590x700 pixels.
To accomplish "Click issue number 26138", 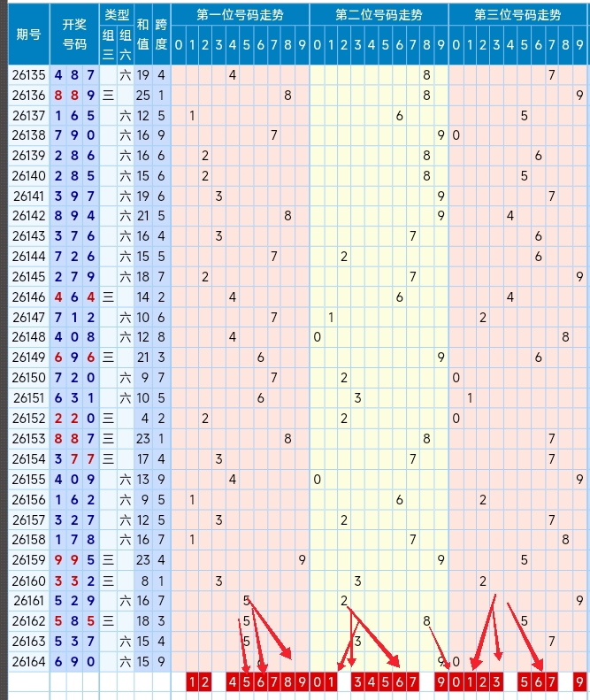I will (29, 135).
